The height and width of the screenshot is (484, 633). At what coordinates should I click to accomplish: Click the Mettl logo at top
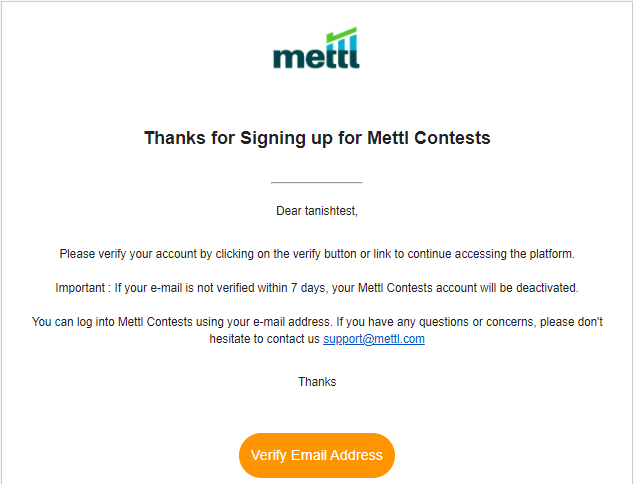click(x=316, y=48)
